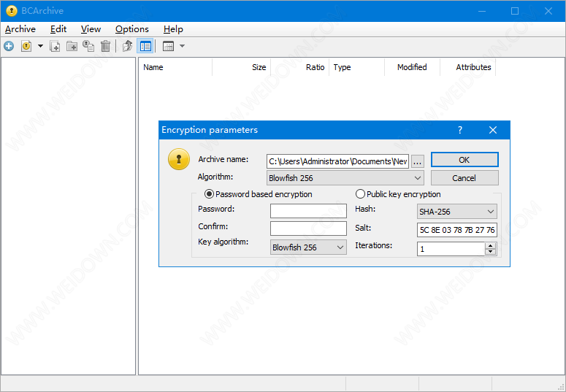Select Password based encryption radio button
Screen dimensions: 566x392
209,194
